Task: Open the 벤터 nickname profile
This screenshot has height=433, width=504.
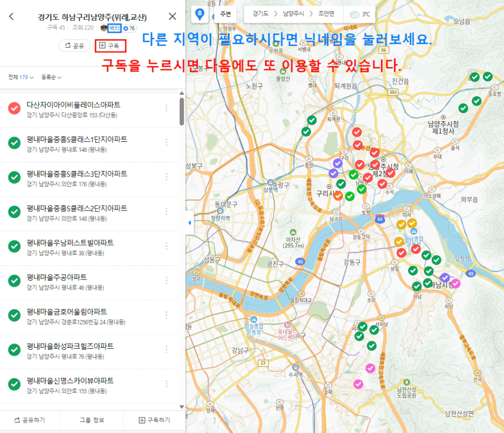Action: 115,28
